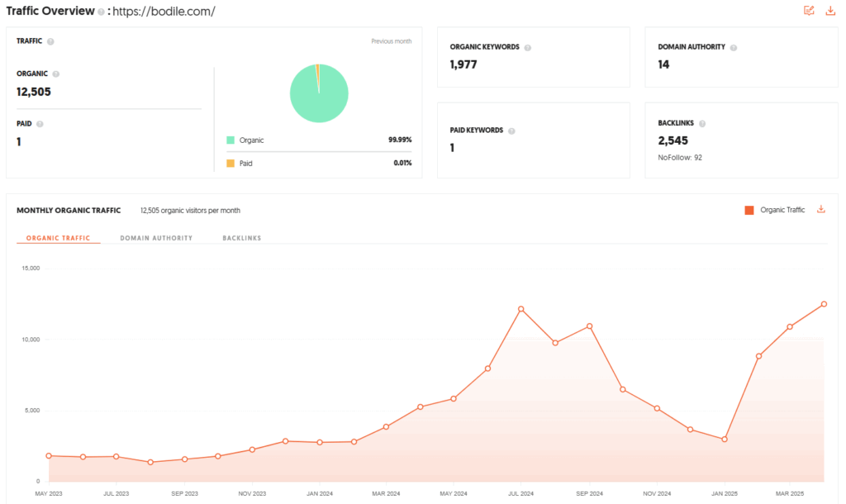Open help icon beside ORGANIC label
This screenshot has height=504, width=846.
55,74
